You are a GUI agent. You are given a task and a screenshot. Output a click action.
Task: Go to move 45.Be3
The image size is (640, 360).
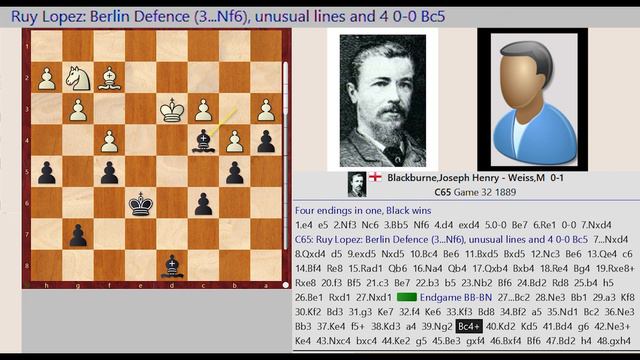pos(446,341)
